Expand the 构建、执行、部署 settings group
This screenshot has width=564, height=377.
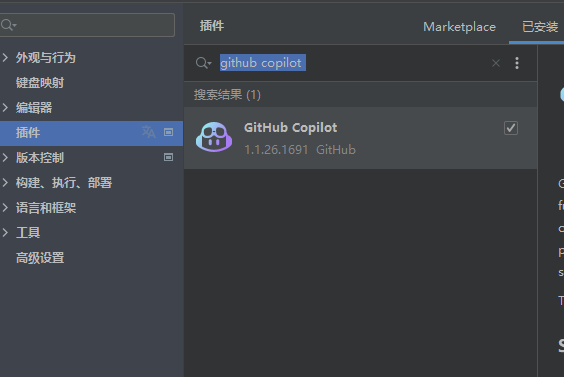pos(5,182)
